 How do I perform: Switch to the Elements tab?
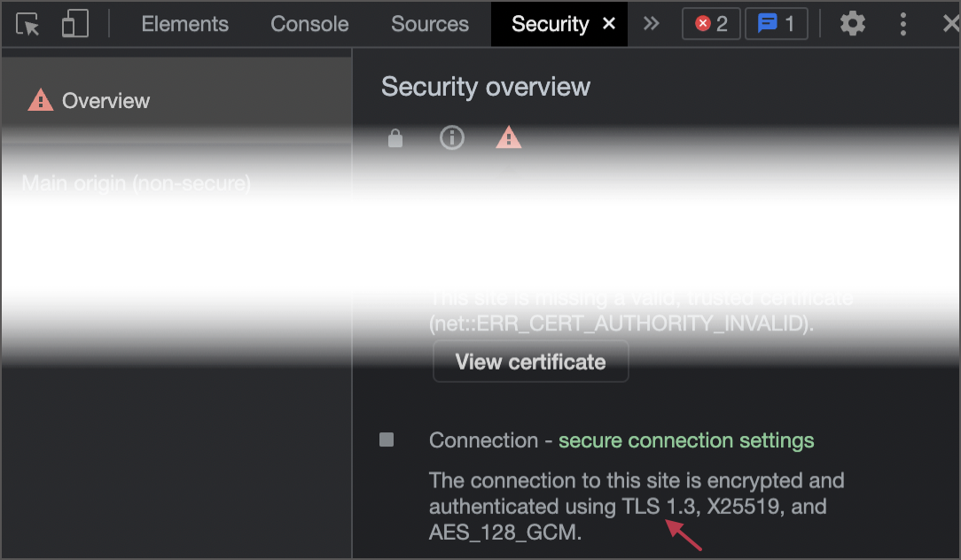[184, 23]
